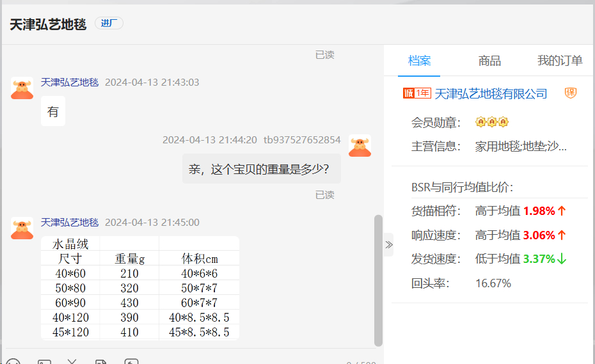Switch to the 商品 tab
Viewport: 595px width, 364px height.
(x=489, y=60)
